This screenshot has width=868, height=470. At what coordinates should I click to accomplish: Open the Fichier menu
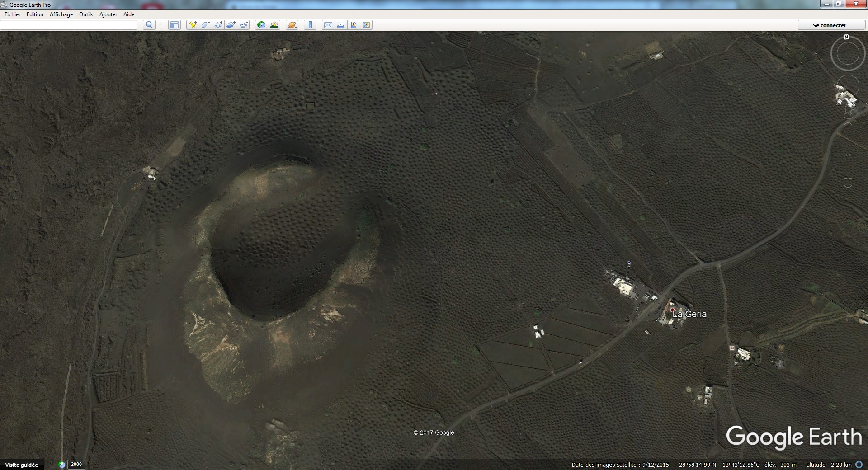[x=13, y=14]
